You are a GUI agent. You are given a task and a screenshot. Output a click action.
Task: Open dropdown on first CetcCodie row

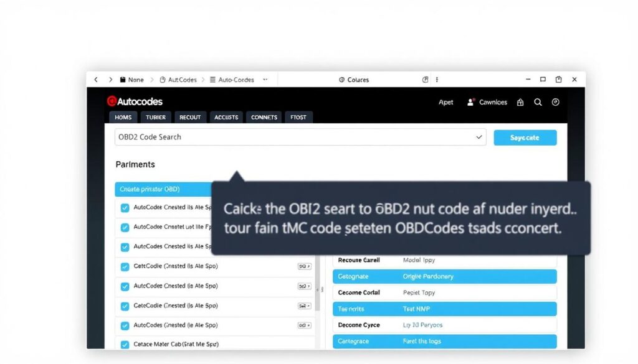pos(304,266)
